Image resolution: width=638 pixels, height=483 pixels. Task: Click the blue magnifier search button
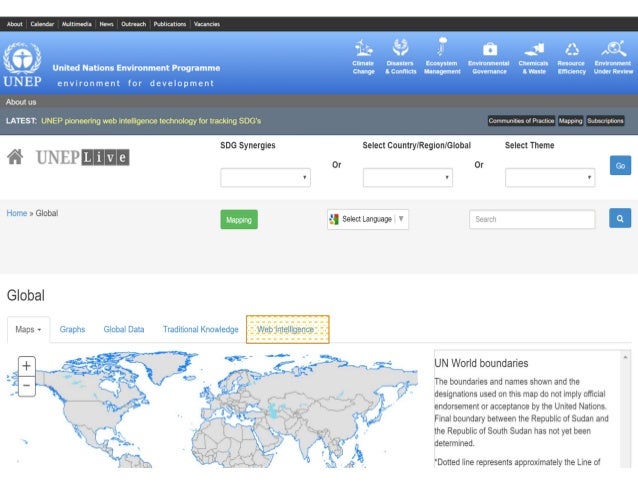620,219
